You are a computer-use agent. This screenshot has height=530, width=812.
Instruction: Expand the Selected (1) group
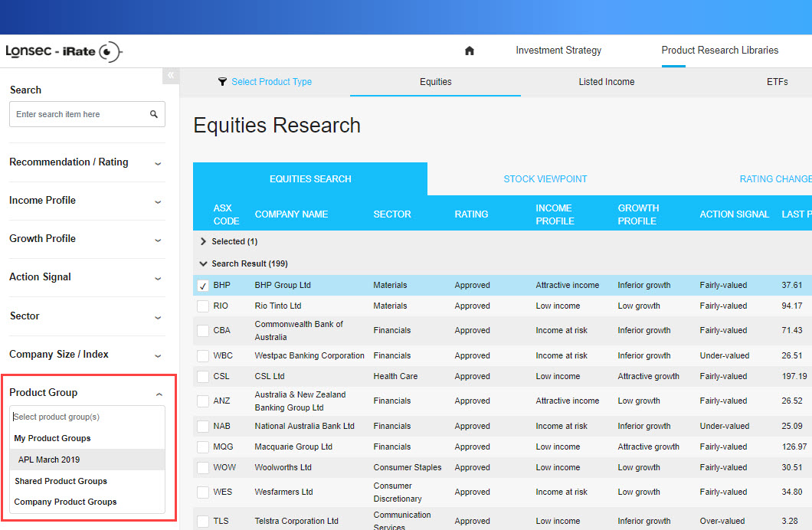coord(204,241)
